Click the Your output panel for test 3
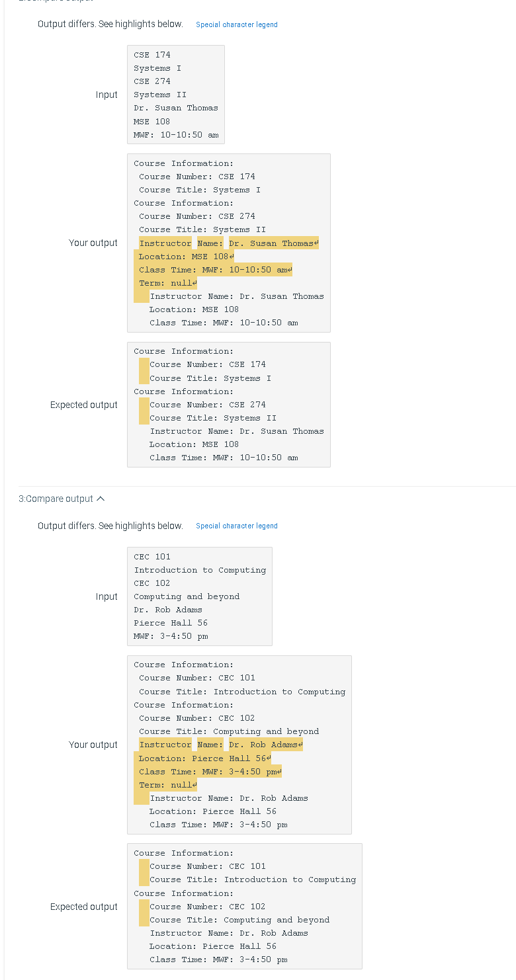Image resolution: width=516 pixels, height=980 pixels. [239, 745]
